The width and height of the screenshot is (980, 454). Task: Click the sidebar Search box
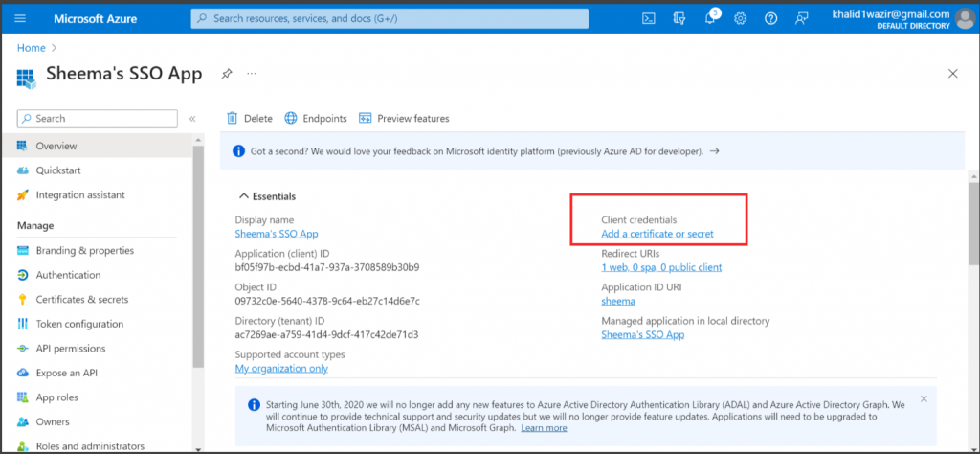coord(98,118)
